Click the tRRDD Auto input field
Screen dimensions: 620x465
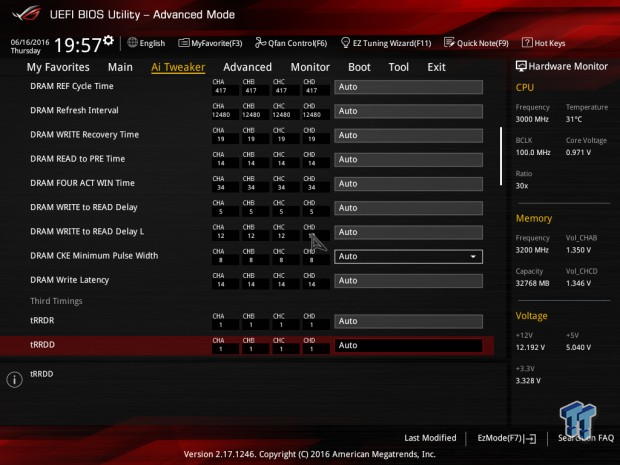pos(408,346)
